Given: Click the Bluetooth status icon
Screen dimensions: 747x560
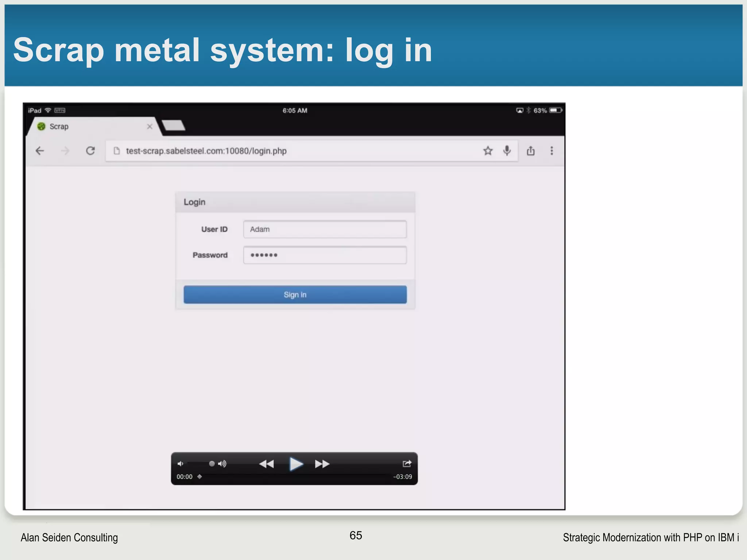Looking at the screenshot, I should (529, 110).
